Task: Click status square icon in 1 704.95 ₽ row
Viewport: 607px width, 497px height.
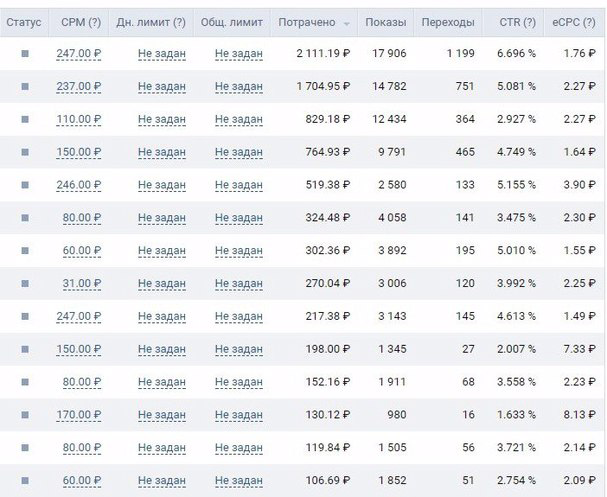Action: tap(25, 86)
